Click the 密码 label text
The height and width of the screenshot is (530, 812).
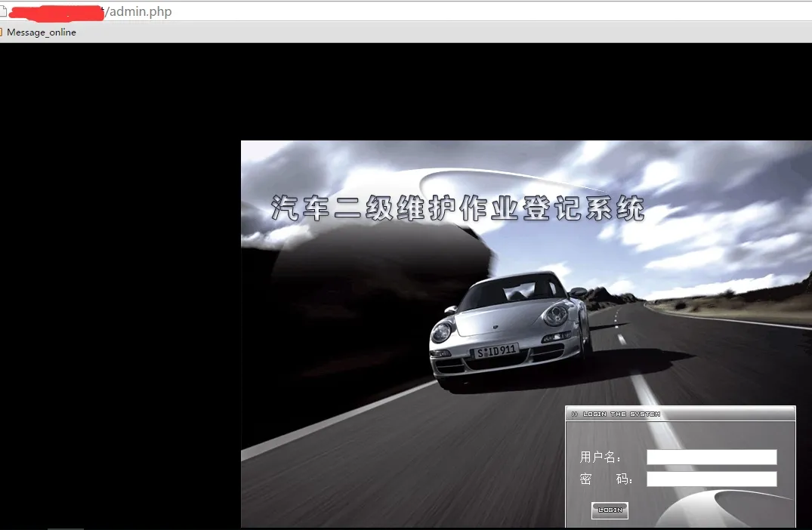(606, 479)
